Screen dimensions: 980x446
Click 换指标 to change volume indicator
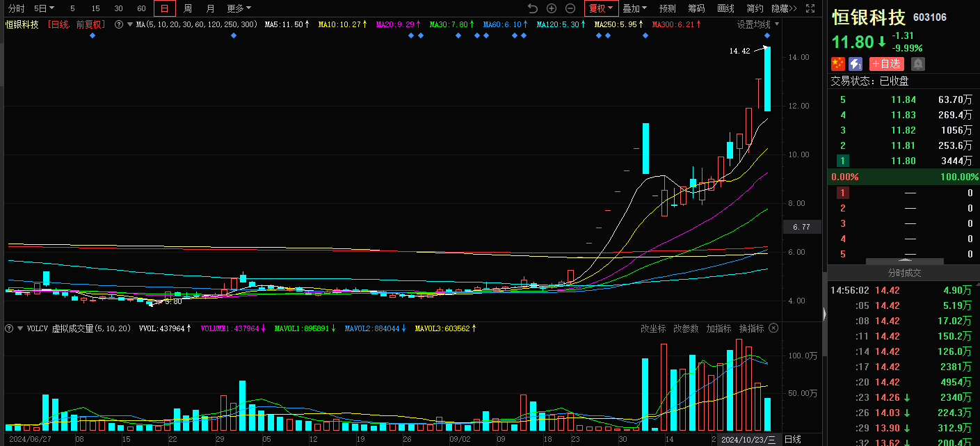coord(750,328)
